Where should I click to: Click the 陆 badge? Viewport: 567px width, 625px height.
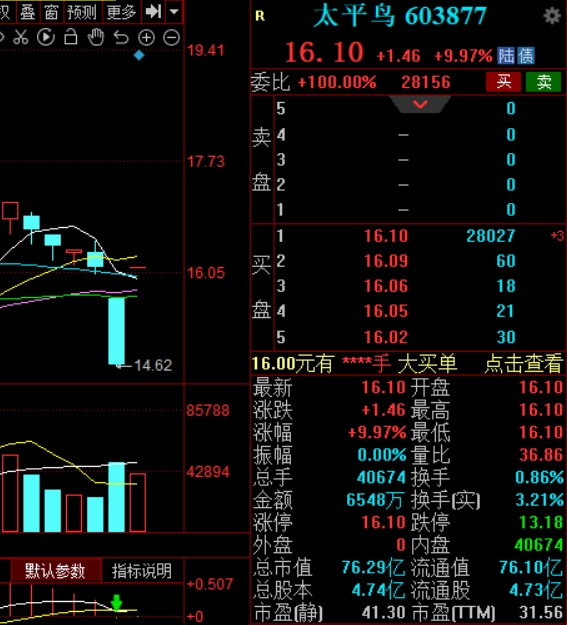(506, 55)
